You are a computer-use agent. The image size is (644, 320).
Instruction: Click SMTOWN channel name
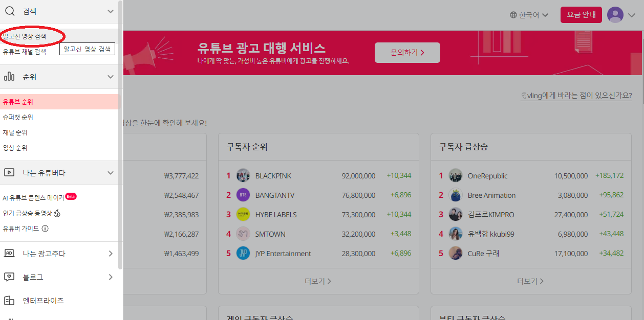pos(270,234)
